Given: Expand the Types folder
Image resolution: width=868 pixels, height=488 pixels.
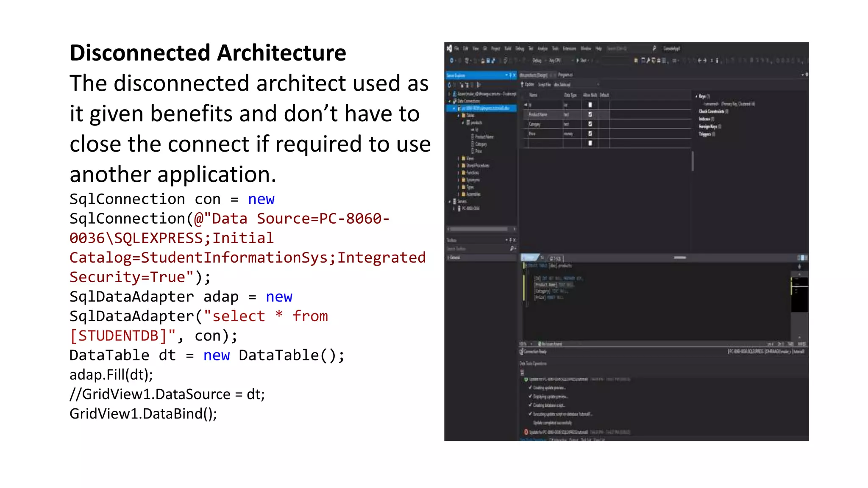Looking at the screenshot, I should coord(458,187).
